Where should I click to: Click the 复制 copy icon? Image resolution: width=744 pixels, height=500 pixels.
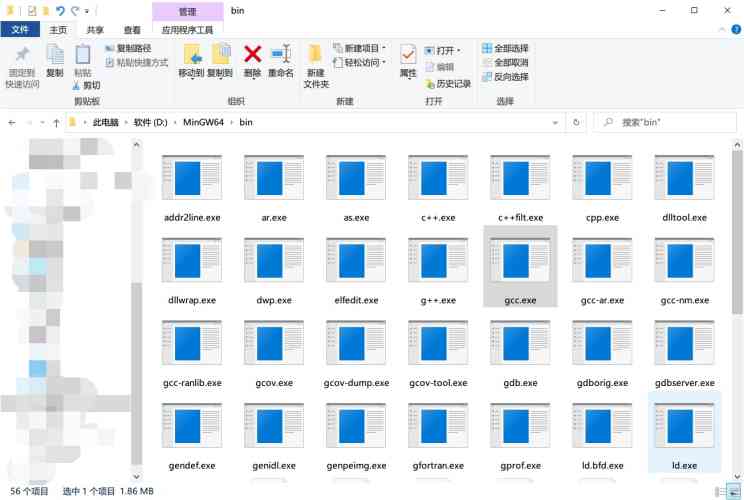(55, 55)
